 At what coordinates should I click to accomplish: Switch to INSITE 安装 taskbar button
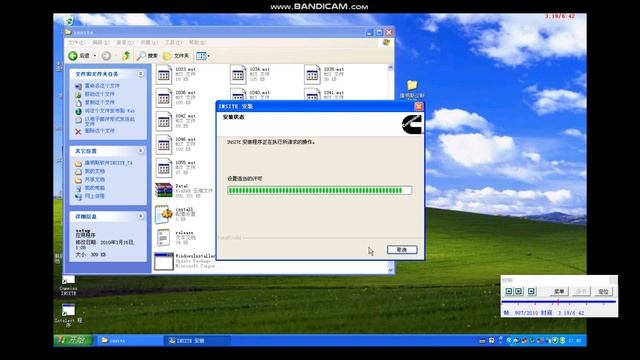click(198, 340)
